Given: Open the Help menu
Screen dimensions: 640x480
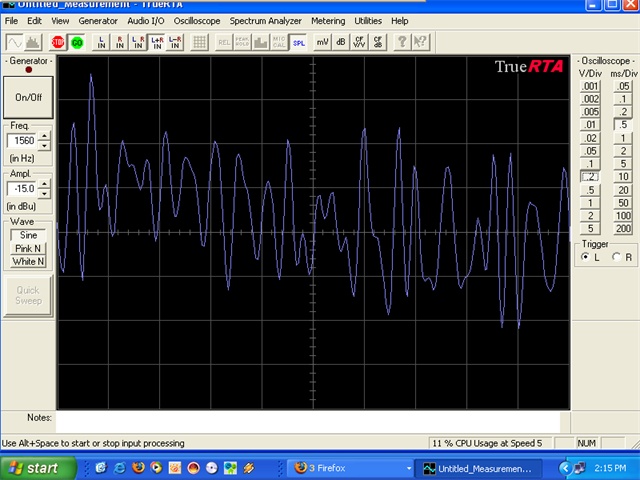Looking at the screenshot, I should pyautogui.click(x=400, y=21).
